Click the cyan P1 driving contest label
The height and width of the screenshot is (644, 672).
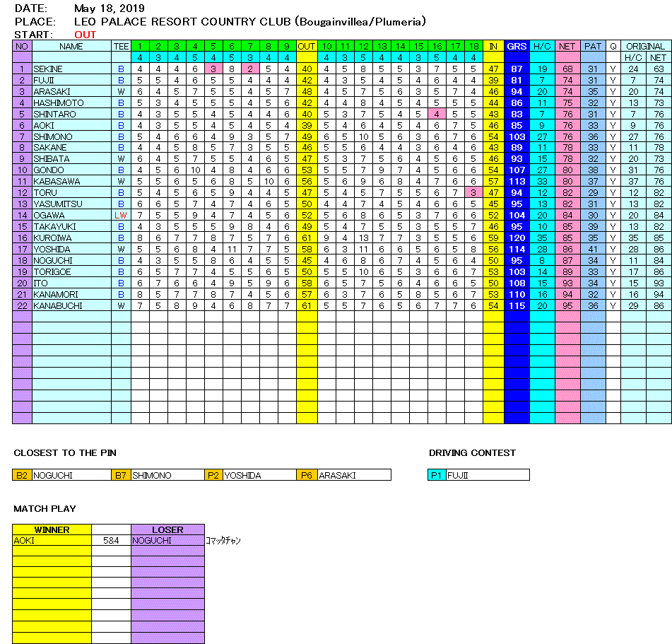click(437, 476)
